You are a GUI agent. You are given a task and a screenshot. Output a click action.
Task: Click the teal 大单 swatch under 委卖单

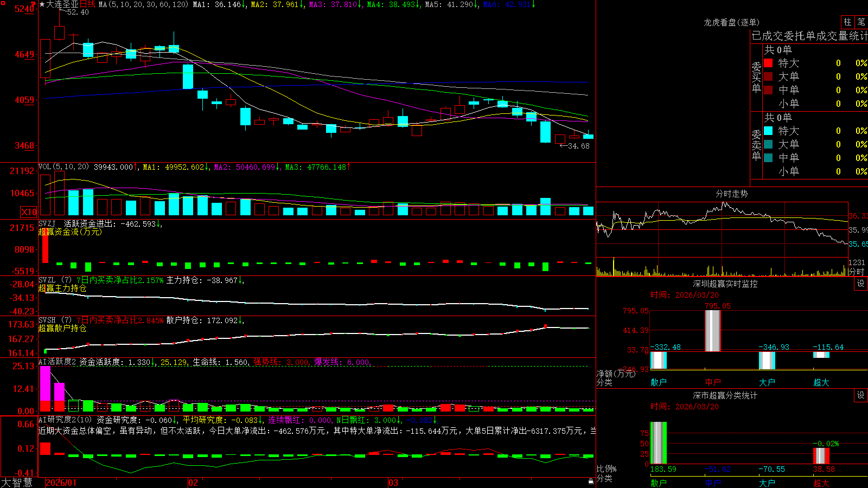click(x=768, y=144)
